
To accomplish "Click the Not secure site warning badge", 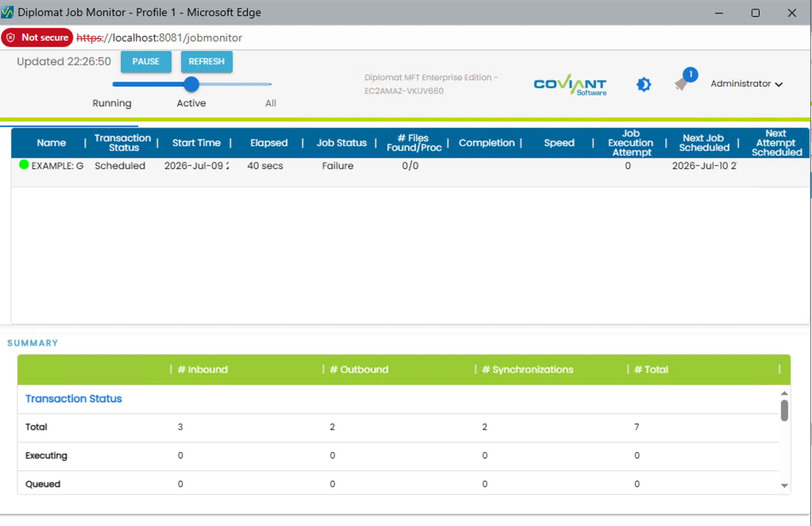I will tap(37, 38).
